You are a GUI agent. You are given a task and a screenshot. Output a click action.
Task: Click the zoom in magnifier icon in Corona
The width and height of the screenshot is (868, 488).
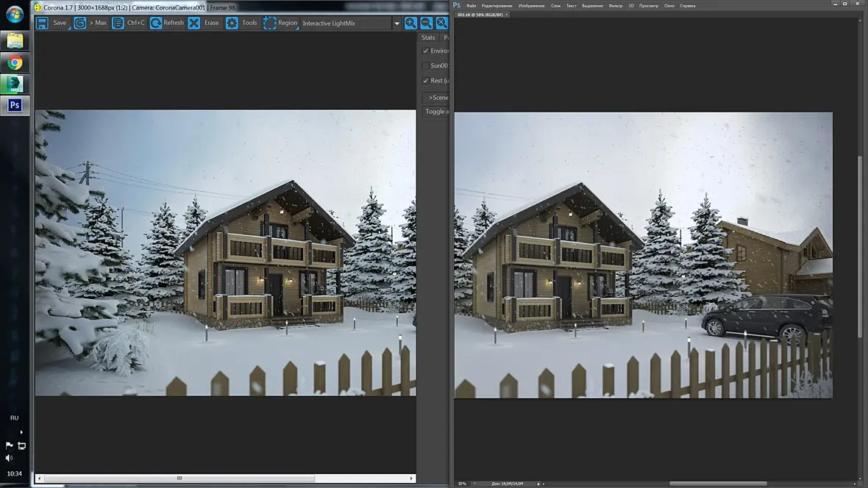coord(410,23)
